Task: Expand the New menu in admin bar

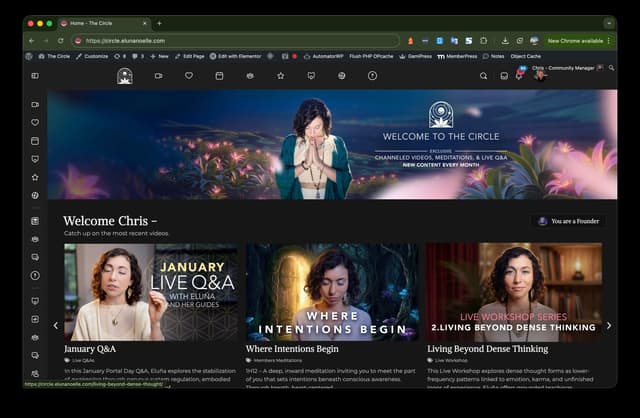Action: click(159, 56)
